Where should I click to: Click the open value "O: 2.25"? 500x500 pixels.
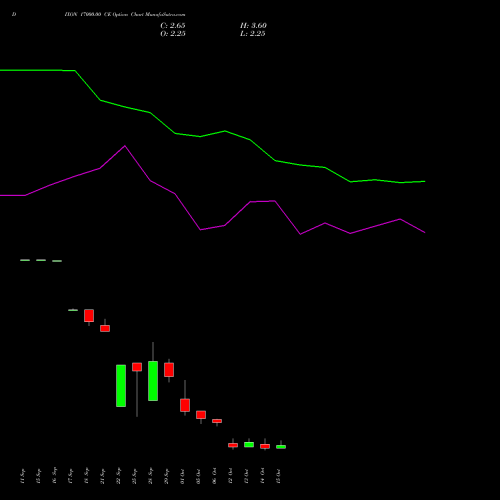[173, 34]
